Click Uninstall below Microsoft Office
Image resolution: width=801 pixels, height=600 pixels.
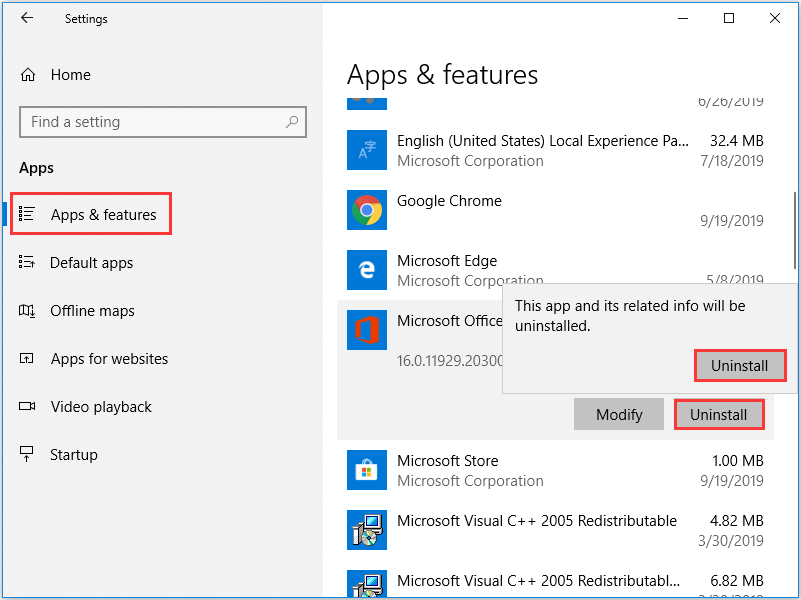click(x=719, y=414)
